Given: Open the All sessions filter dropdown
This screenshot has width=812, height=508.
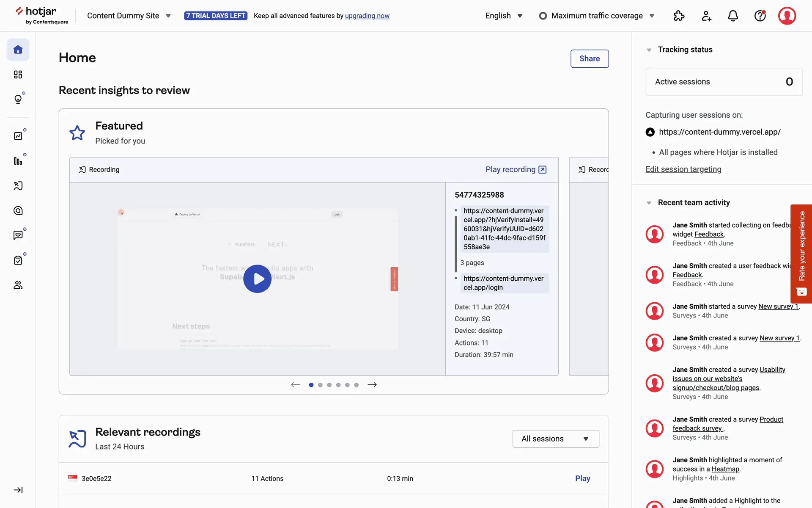Looking at the screenshot, I should (x=555, y=439).
